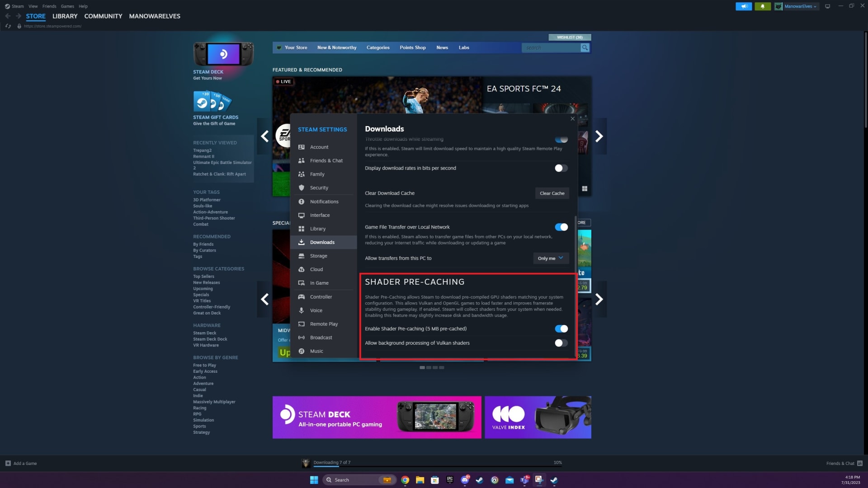The height and width of the screenshot is (488, 868).
Task: Open Library grid settings
Action: click(323, 229)
